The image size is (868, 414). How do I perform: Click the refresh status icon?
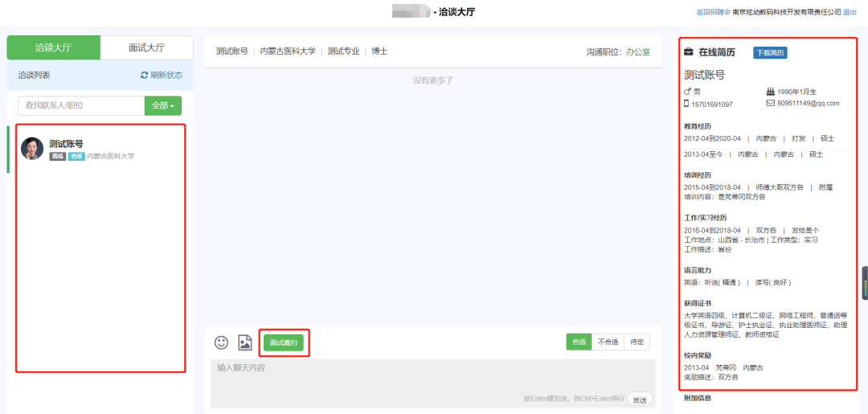145,75
